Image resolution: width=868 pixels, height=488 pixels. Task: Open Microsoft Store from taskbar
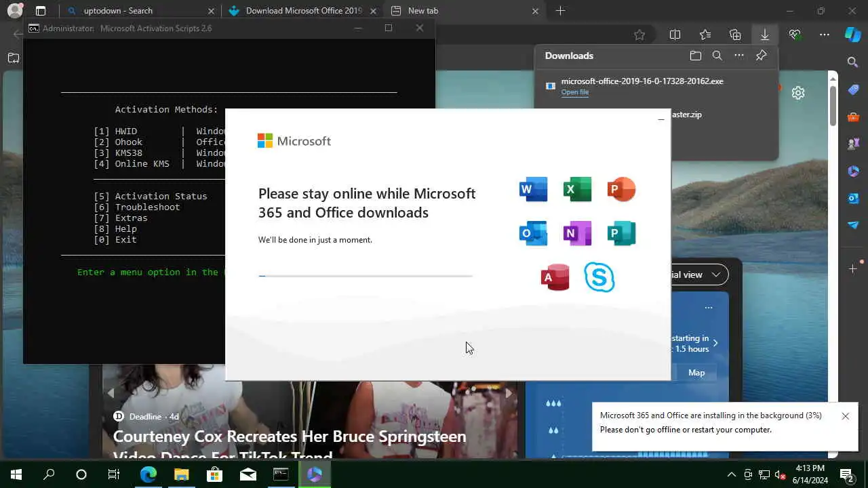pyautogui.click(x=214, y=474)
